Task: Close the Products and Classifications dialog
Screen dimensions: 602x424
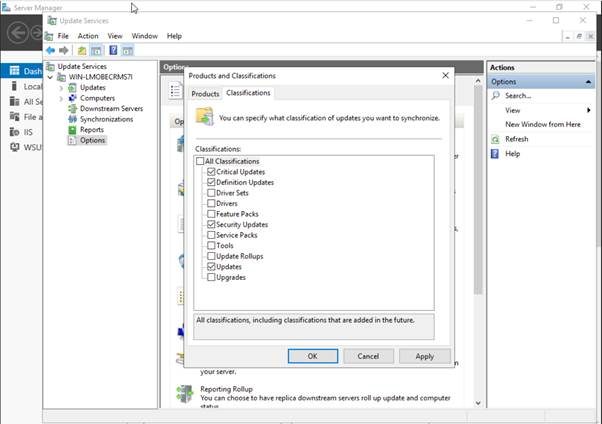Action: coord(445,76)
